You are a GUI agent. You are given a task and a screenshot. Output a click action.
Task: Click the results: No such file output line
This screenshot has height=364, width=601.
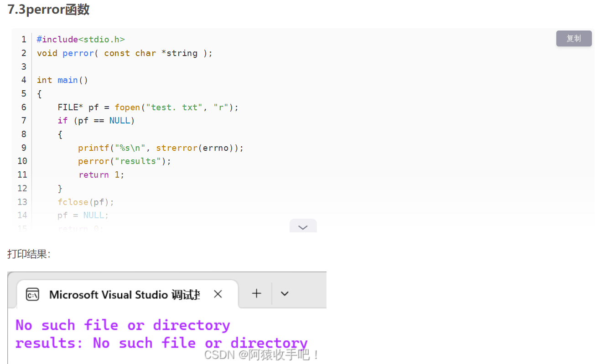pyautogui.click(x=161, y=343)
